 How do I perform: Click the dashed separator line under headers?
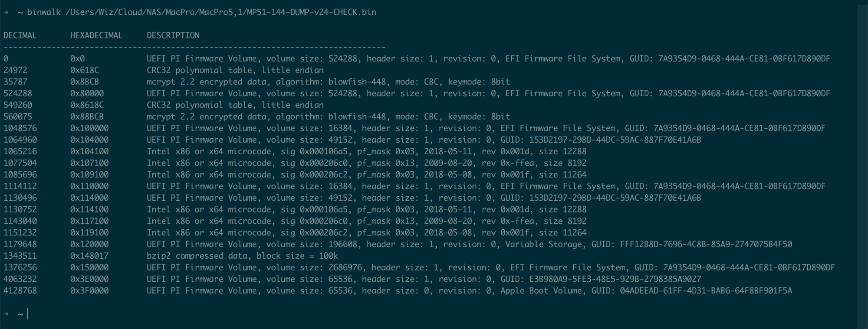pos(194,47)
